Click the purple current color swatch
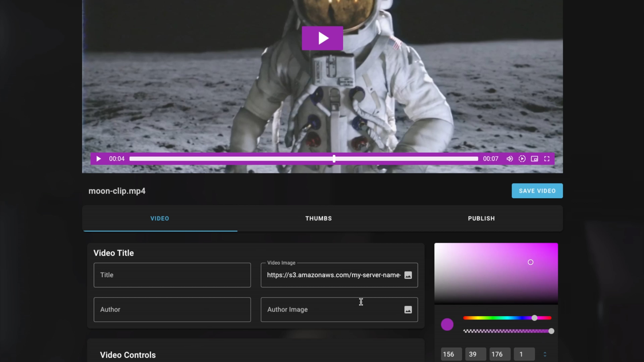Image resolution: width=644 pixels, height=362 pixels. pos(447,324)
